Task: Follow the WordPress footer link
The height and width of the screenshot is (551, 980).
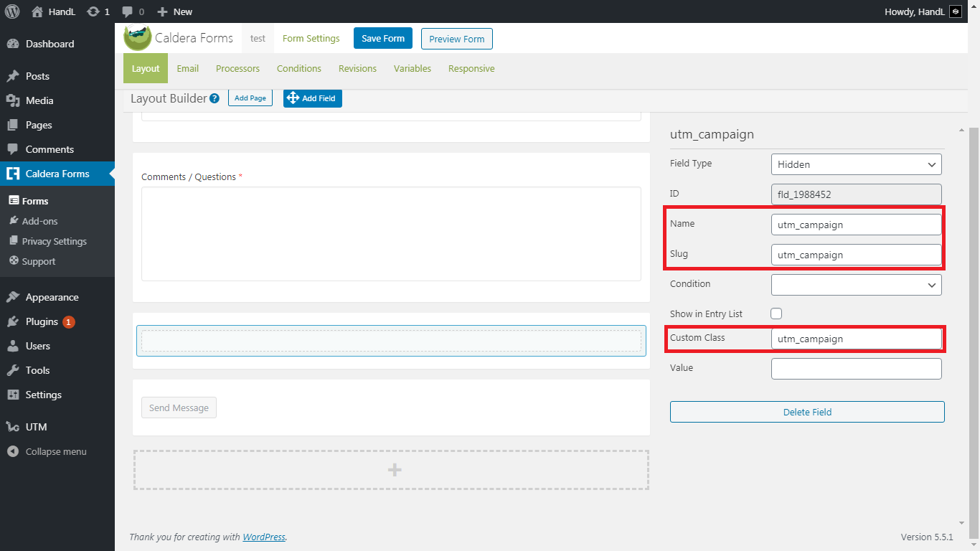Action: pyautogui.click(x=264, y=537)
